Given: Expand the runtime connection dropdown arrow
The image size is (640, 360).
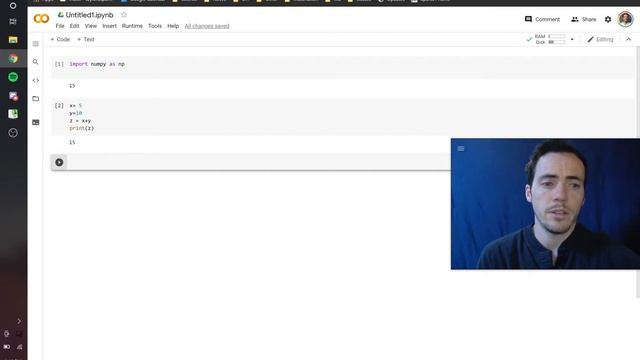Looking at the screenshot, I should pos(572,40).
